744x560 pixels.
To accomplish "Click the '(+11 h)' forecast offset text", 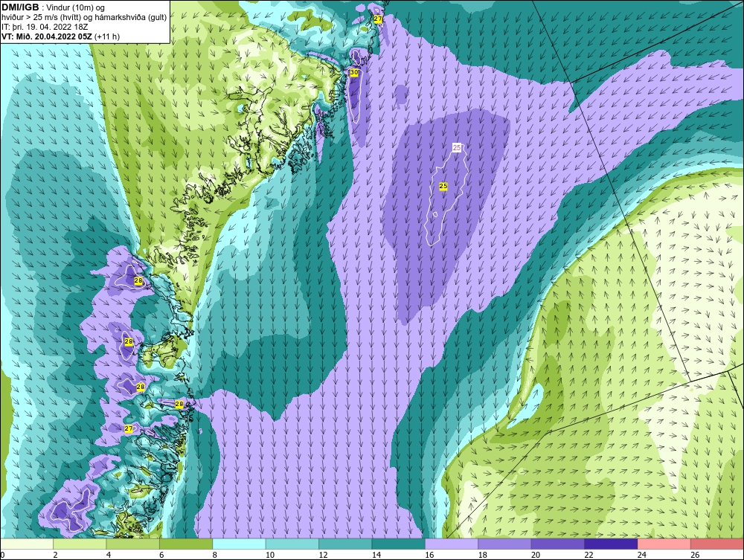I will (x=107, y=36).
